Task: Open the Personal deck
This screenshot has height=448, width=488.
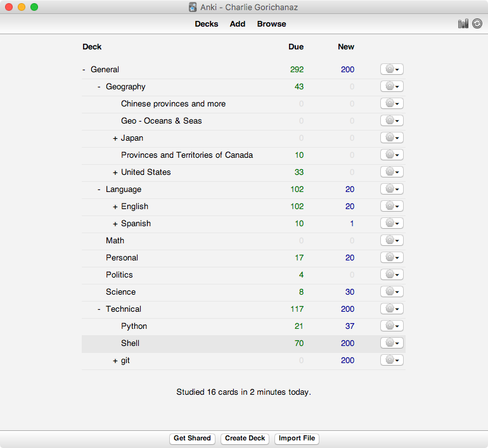Action: pyautogui.click(x=122, y=258)
